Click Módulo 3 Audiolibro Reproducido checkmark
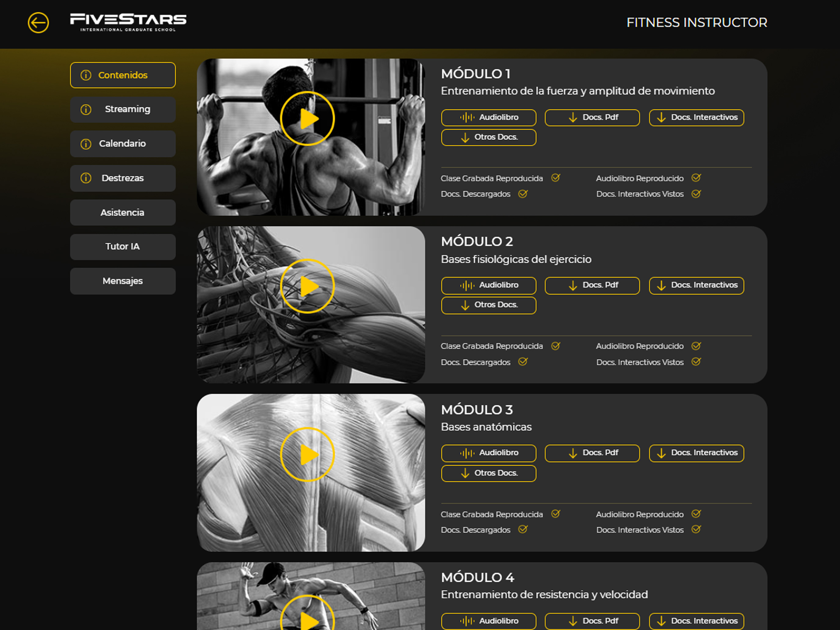Image resolution: width=840 pixels, height=630 pixels. pyautogui.click(x=696, y=514)
